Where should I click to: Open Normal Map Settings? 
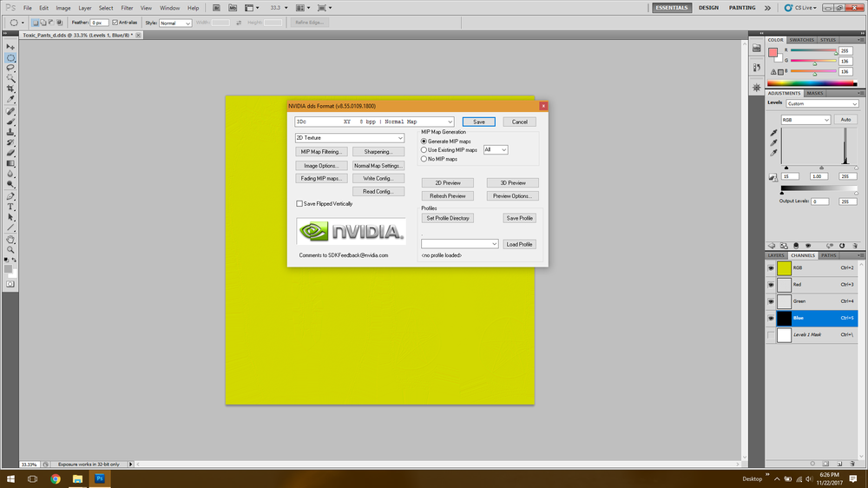tap(378, 166)
